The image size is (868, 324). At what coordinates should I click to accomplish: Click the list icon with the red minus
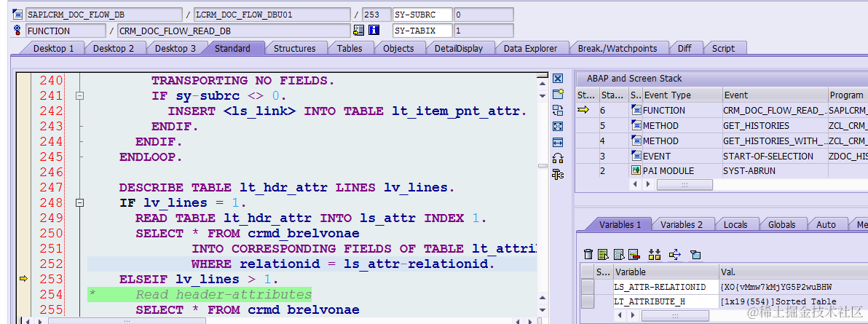pyautogui.click(x=634, y=254)
